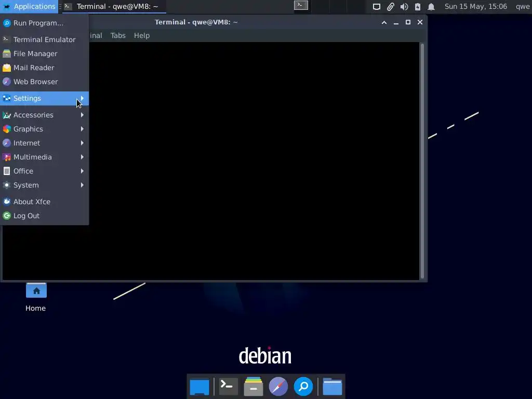Launch Terminal Emulator from the Applications menu
The width and height of the screenshot is (532, 399).
coord(45,39)
